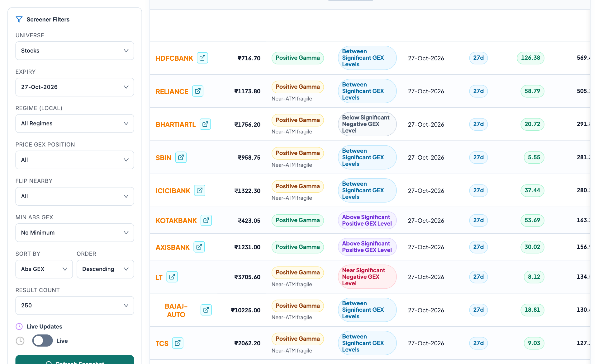Open BAJAJ-AUTO external link icon

tap(206, 310)
